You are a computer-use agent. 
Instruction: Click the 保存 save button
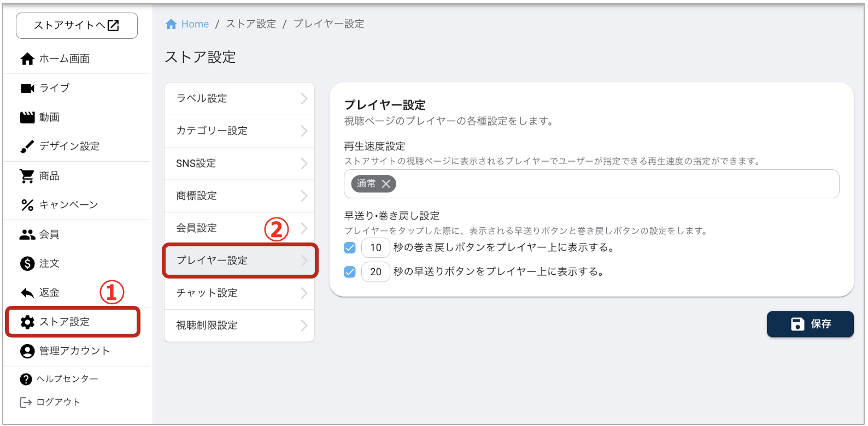click(x=810, y=324)
